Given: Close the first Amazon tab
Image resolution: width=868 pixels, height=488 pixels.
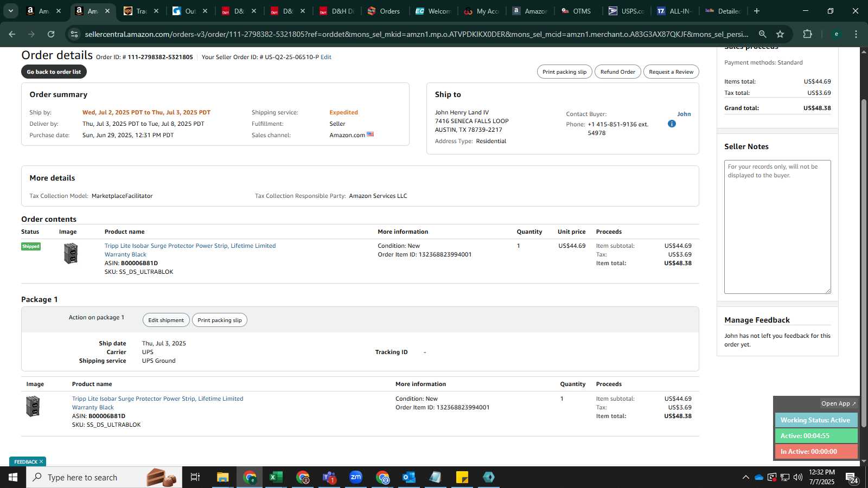Looking at the screenshot, I should click(59, 11).
